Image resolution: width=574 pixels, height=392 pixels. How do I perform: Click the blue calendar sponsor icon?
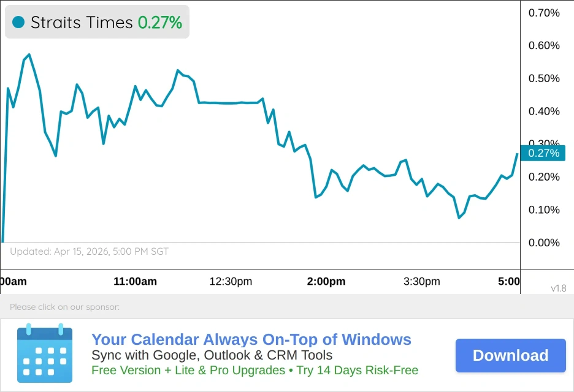click(45, 353)
